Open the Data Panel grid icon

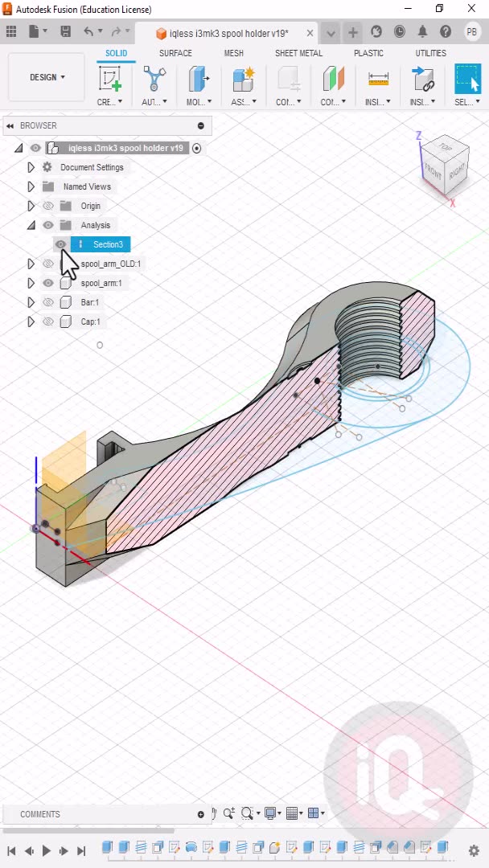(x=11, y=32)
